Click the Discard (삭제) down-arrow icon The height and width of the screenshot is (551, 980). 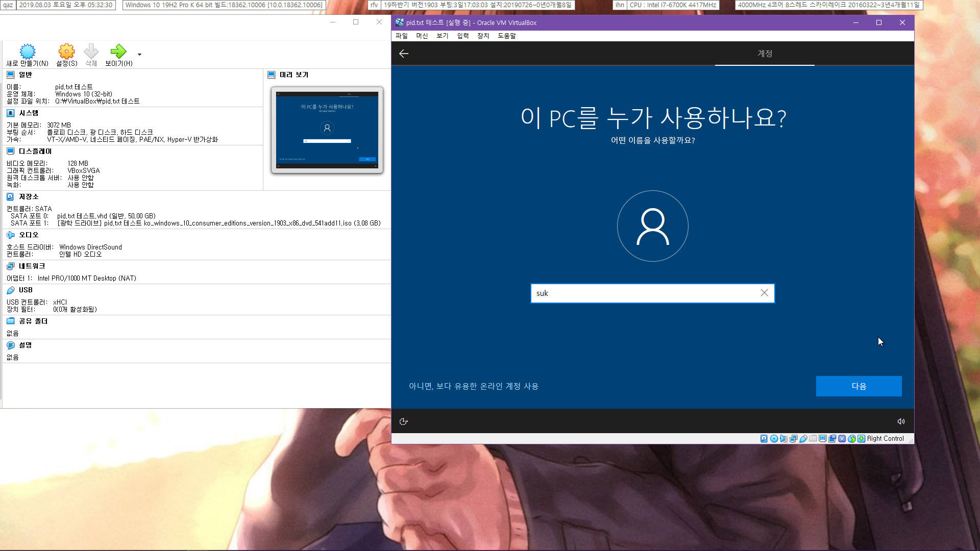(91, 51)
